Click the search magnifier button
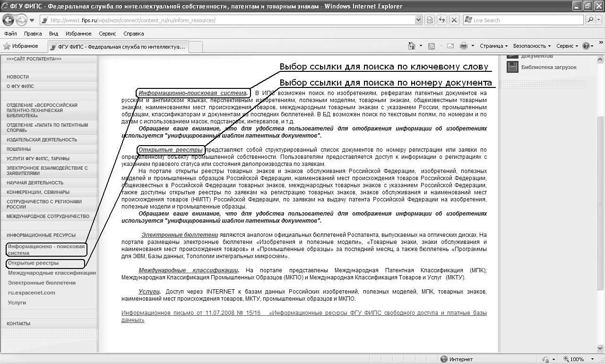 tap(590, 20)
